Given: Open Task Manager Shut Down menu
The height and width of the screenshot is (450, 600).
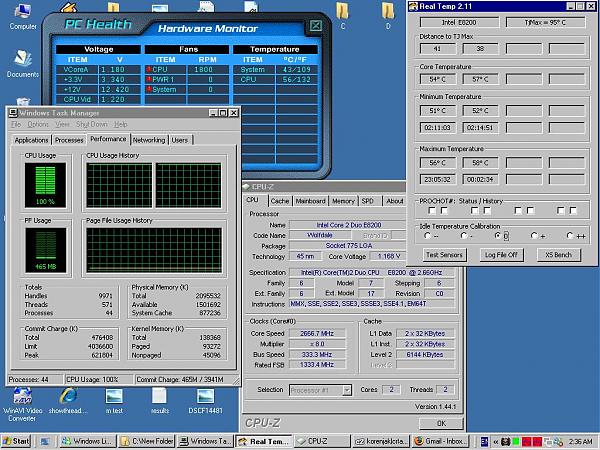Looking at the screenshot, I should click(x=92, y=124).
